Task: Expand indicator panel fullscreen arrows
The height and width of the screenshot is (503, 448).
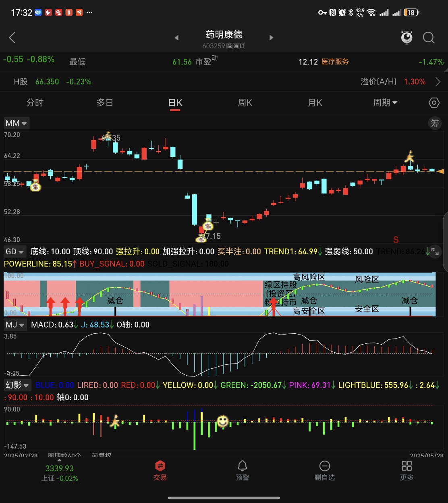Action: pyautogui.click(x=435, y=251)
